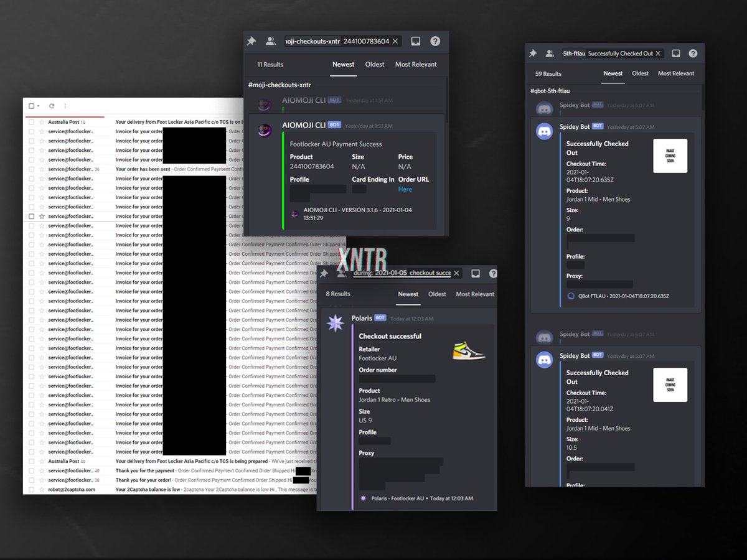This screenshot has width=747, height=560.
Task: Show member list icon in qbot-5th-ftlau panel
Action: point(550,54)
